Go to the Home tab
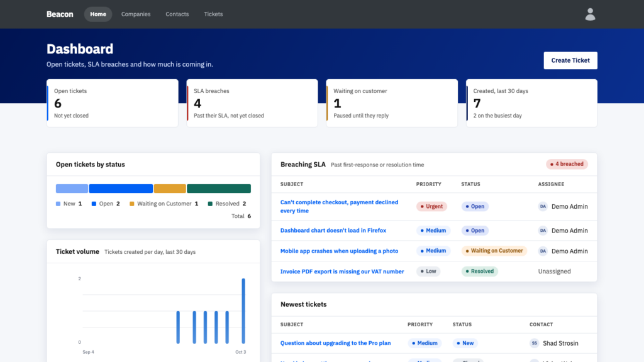This screenshot has height=362, width=644. point(97,14)
